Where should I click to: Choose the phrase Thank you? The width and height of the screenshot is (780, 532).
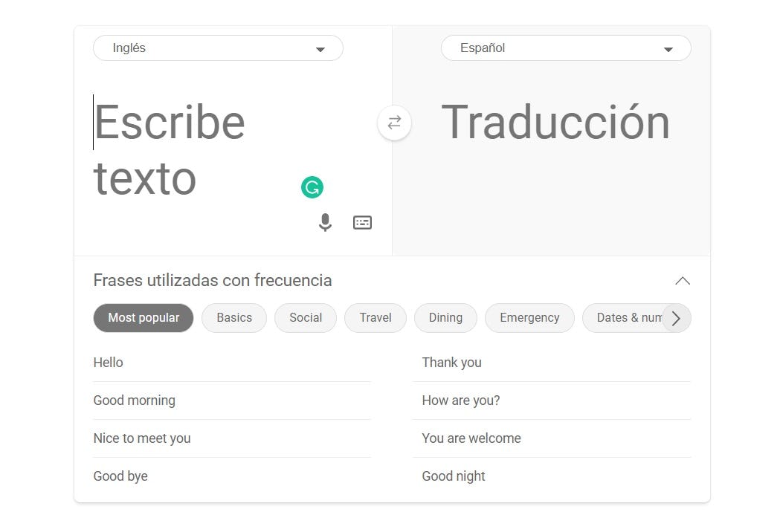point(451,363)
